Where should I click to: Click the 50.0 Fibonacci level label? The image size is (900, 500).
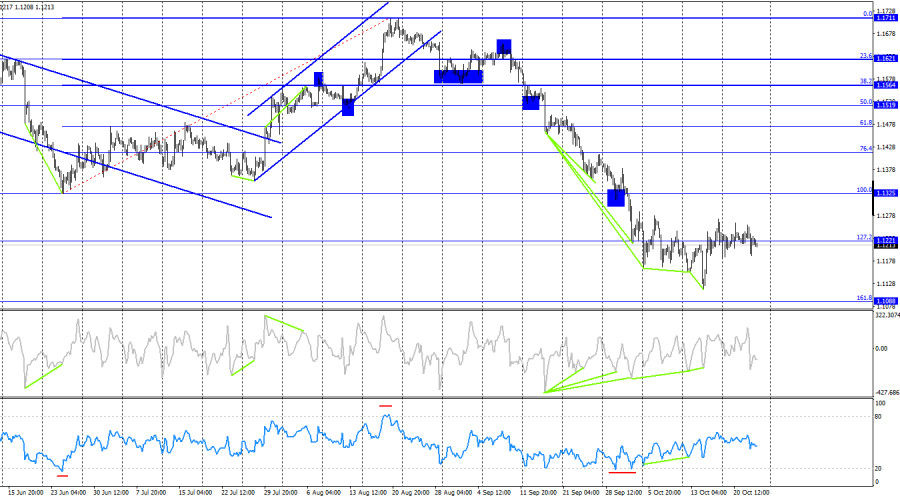point(866,102)
